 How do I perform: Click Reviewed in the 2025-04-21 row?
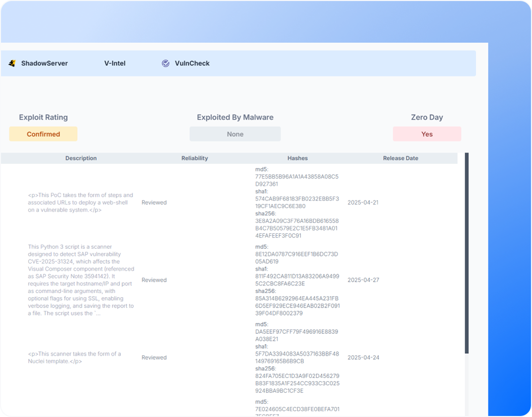(154, 203)
